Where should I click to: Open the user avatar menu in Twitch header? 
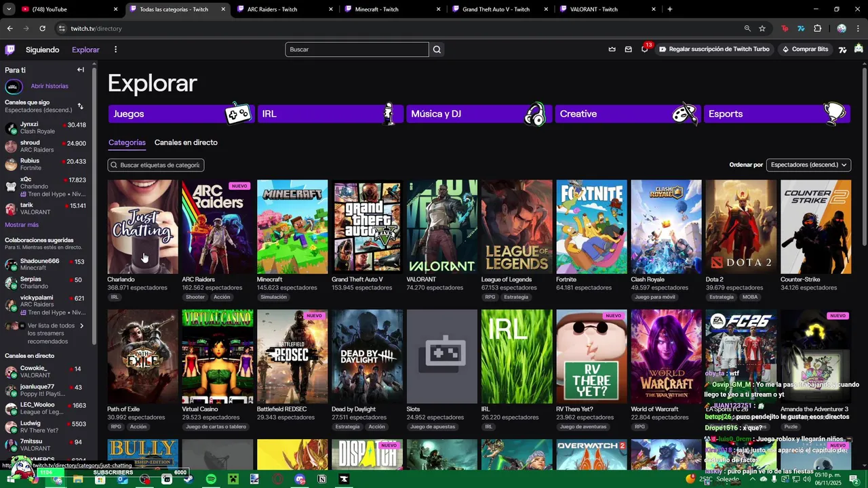[x=859, y=49]
